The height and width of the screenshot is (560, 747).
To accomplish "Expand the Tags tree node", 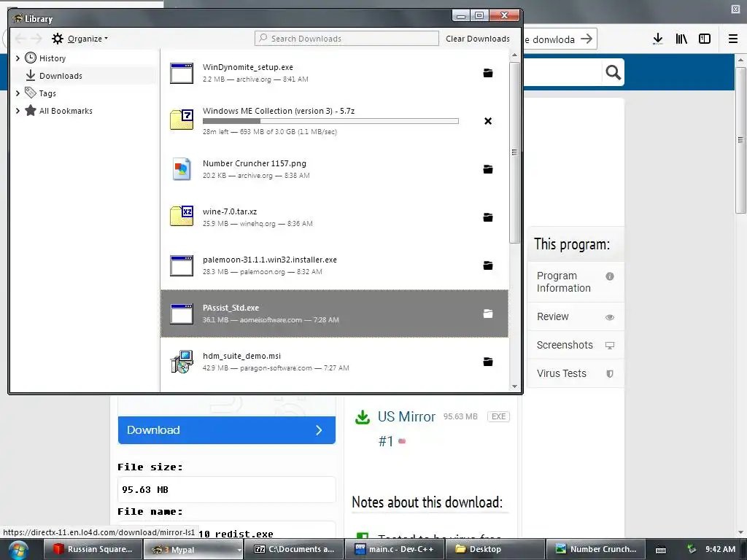I will [18, 93].
